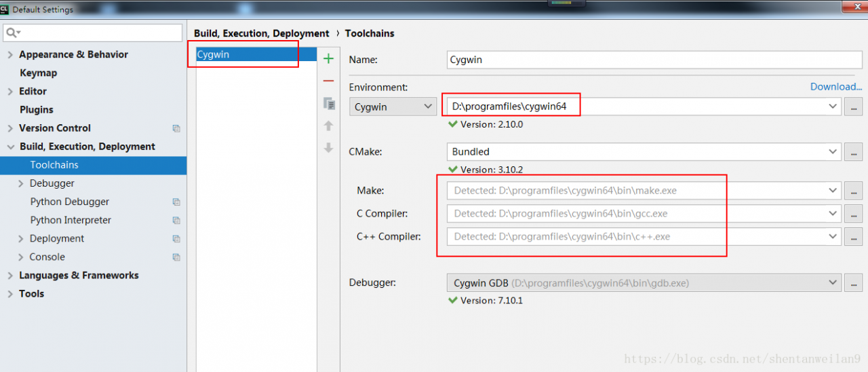Collapse Build, Execution, Deployment section

10,147
